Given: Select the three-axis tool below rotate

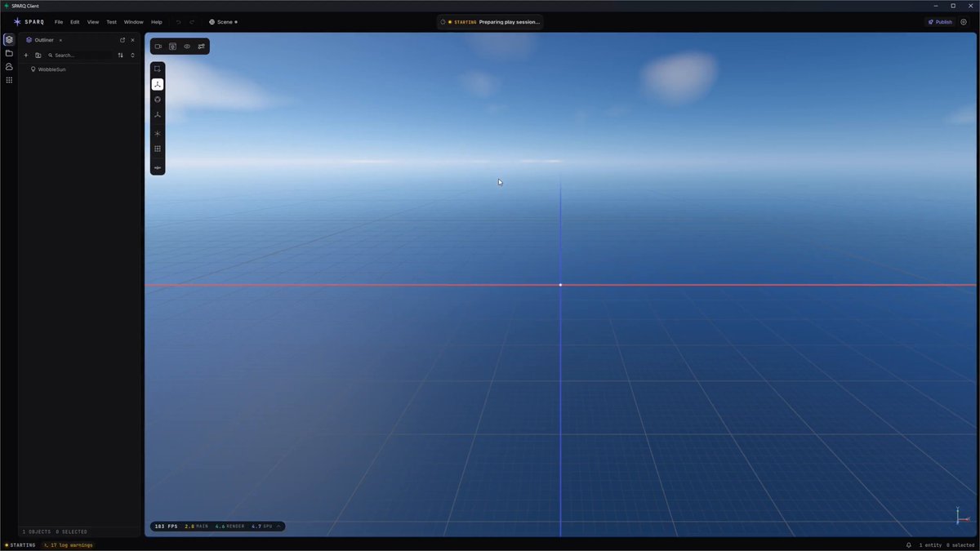Looking at the screenshot, I should (x=158, y=115).
